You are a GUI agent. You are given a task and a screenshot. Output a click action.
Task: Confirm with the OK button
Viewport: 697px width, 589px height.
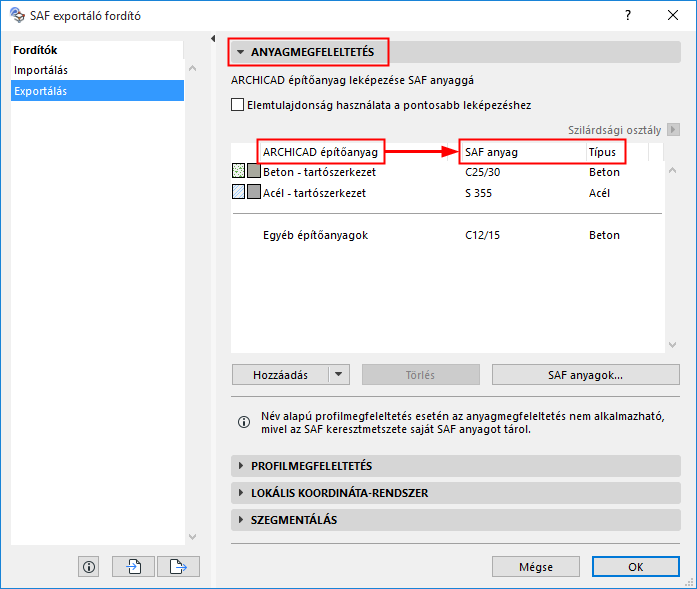pos(636,567)
